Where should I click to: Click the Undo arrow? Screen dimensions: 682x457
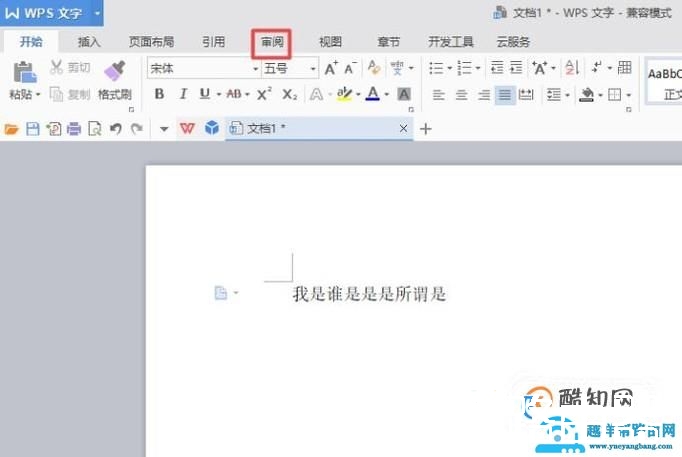[x=116, y=129]
